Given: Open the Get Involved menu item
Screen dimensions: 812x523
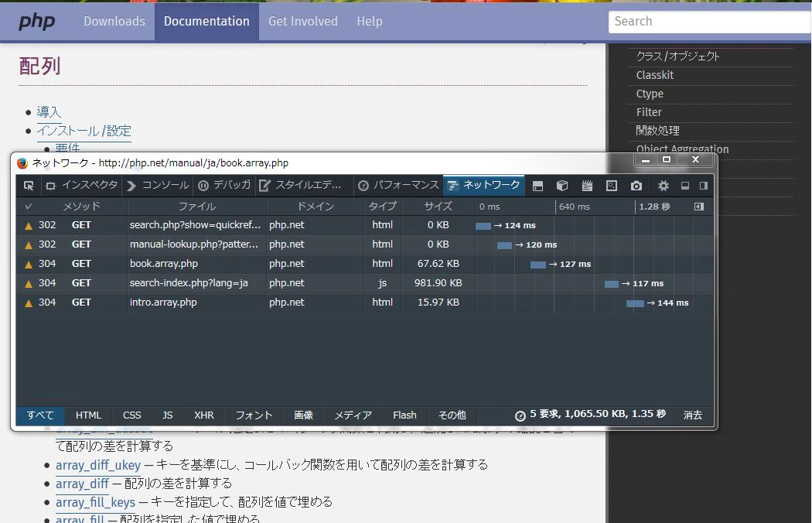Looking at the screenshot, I should point(302,22).
